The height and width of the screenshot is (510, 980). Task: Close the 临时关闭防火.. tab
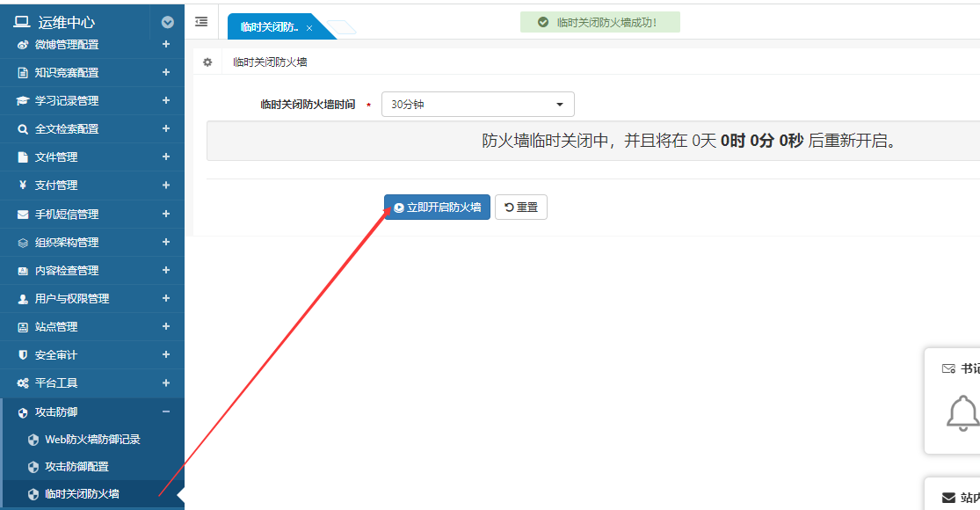click(x=309, y=28)
